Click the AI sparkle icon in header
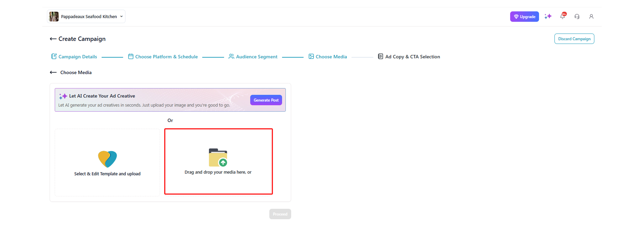 coord(548,16)
